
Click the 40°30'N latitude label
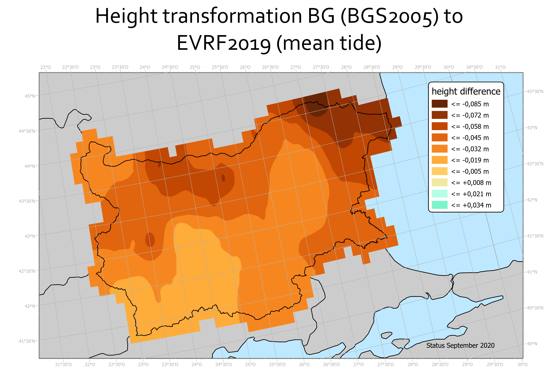[x=535, y=308]
